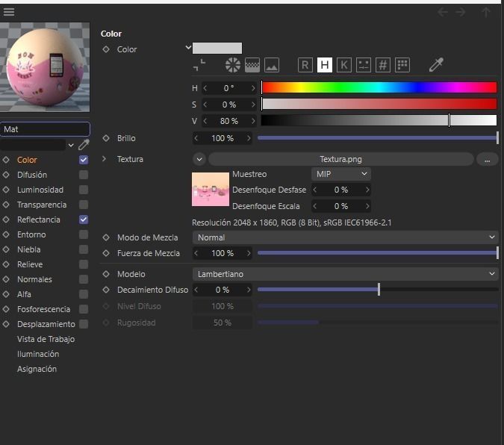Select the Normales channel

[34, 279]
